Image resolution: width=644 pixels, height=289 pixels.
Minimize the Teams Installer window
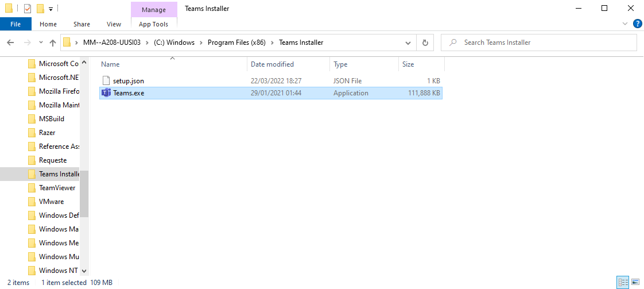(x=578, y=8)
